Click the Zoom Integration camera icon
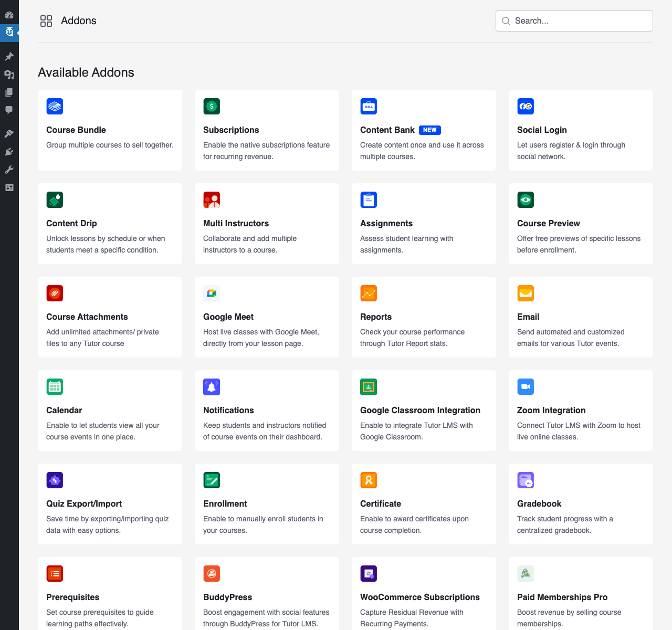The image size is (672, 630). 526,387
